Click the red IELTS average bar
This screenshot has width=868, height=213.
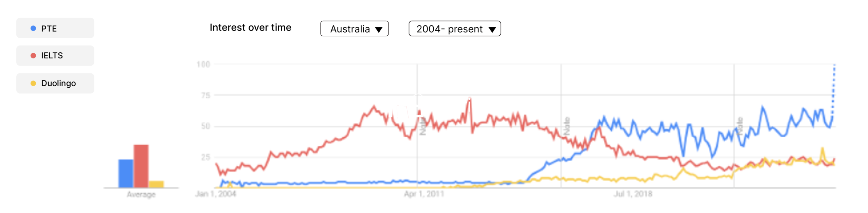141,166
